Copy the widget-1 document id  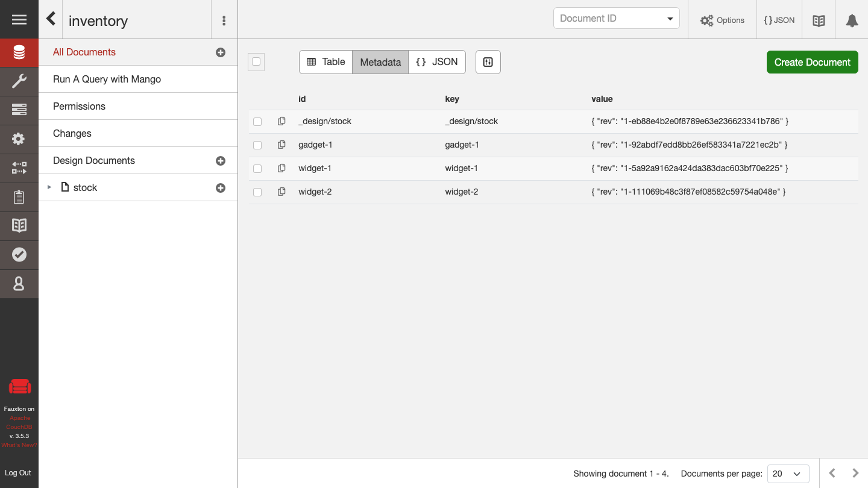tap(281, 168)
